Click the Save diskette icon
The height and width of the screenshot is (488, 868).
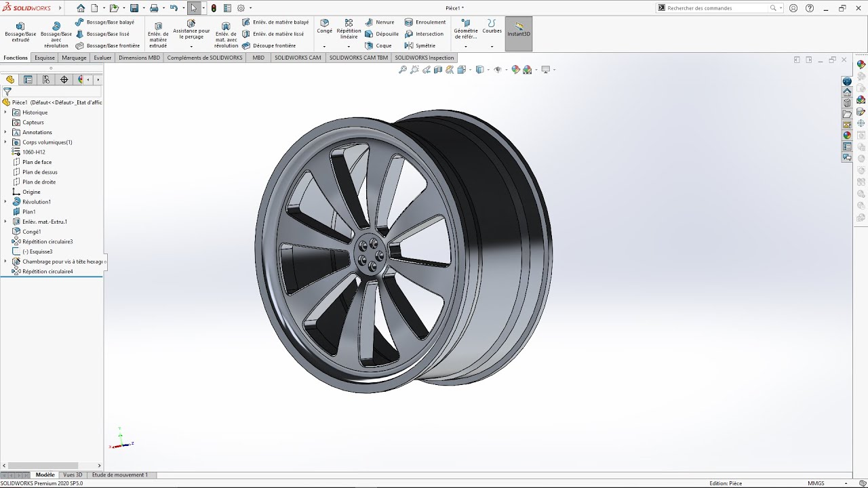(134, 8)
